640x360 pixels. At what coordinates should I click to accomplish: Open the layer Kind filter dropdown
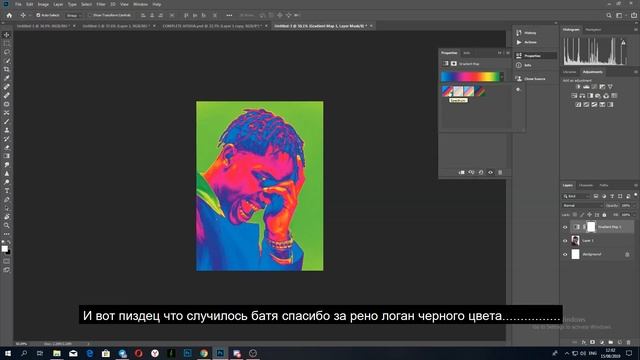(x=576, y=196)
